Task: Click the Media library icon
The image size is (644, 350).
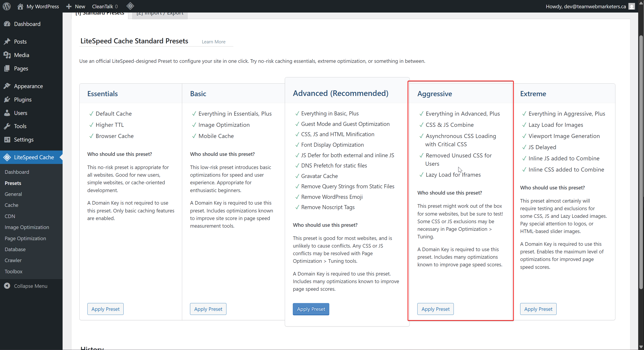Action: coord(7,55)
